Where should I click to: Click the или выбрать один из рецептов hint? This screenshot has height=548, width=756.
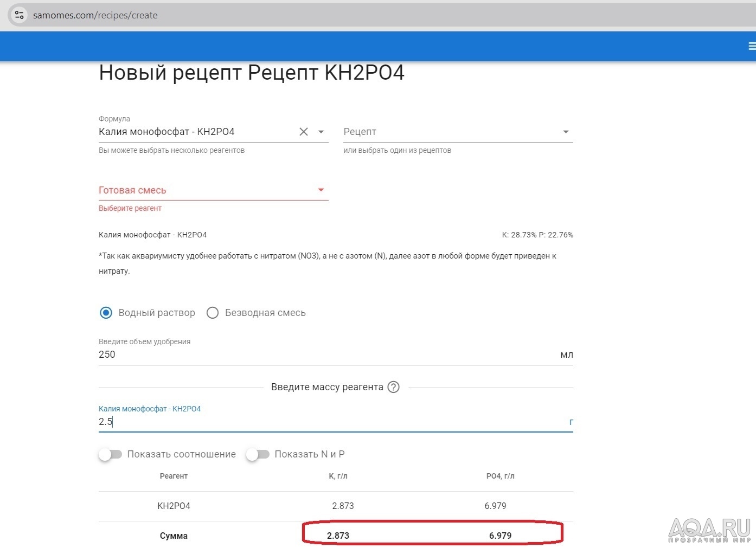tap(397, 150)
